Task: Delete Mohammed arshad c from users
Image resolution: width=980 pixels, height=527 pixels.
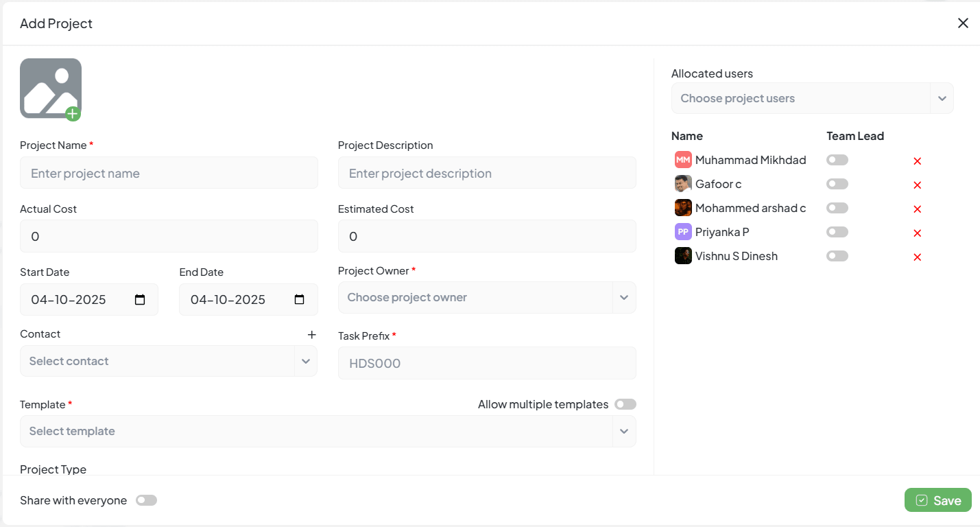Action: (917, 209)
